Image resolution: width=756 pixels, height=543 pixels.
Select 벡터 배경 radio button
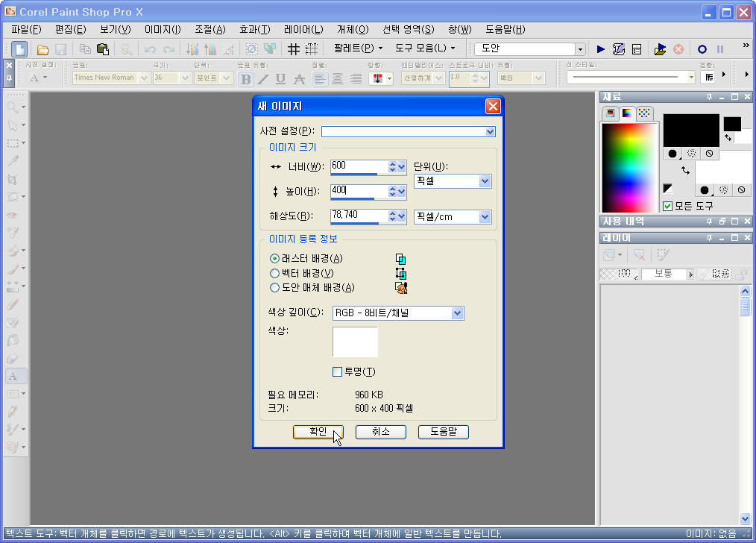click(274, 274)
